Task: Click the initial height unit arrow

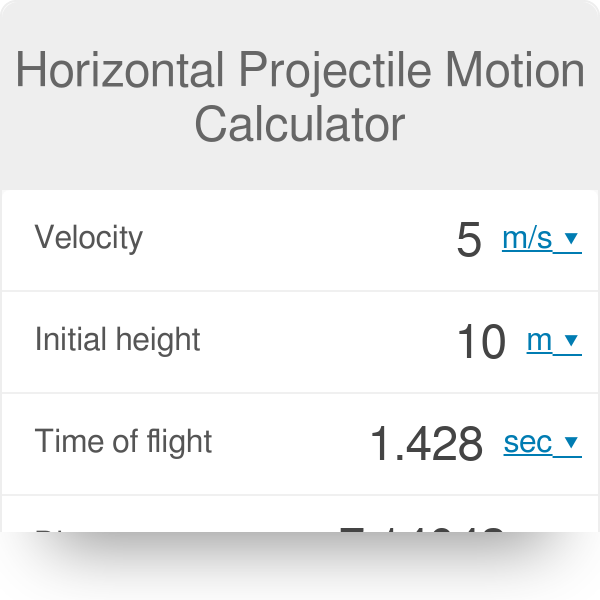Action: click(x=571, y=341)
